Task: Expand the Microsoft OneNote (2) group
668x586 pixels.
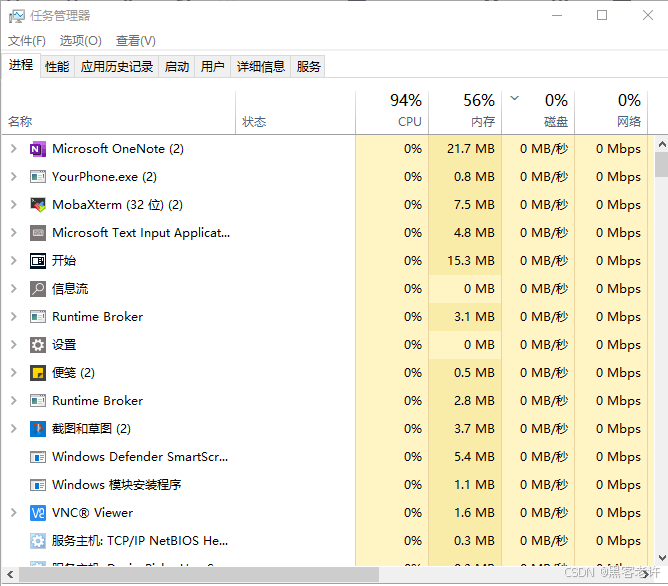Action: coord(14,149)
